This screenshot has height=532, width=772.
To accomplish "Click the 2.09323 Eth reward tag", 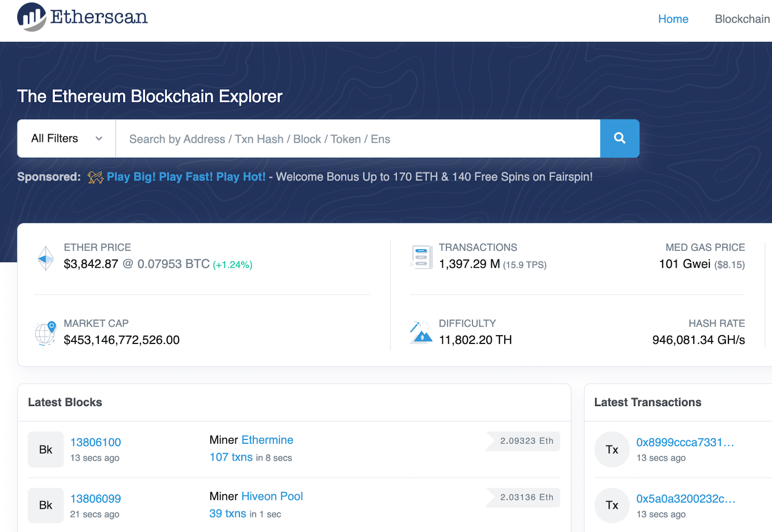I will (x=523, y=441).
